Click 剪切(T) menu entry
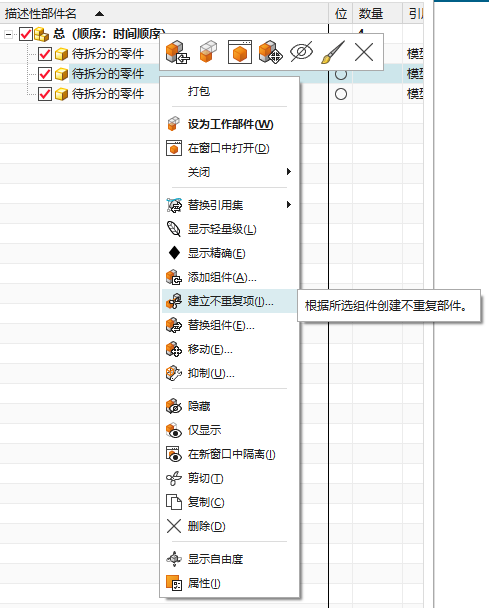The width and height of the screenshot is (489, 608). [x=230, y=478]
